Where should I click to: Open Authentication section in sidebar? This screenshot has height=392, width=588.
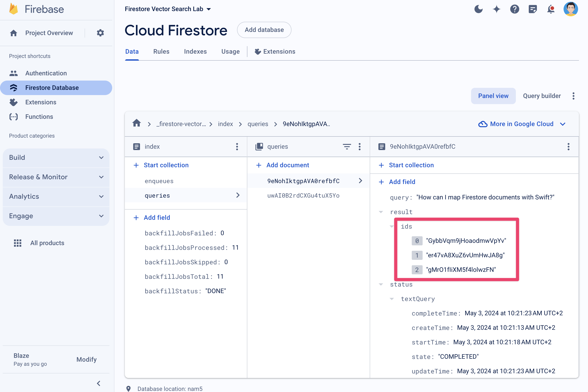point(45,73)
